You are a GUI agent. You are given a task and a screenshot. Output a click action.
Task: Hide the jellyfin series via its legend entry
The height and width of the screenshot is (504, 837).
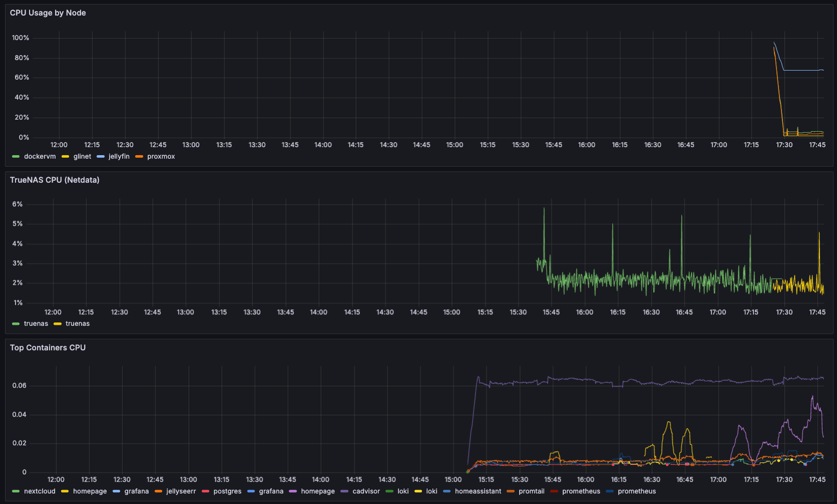(x=119, y=156)
